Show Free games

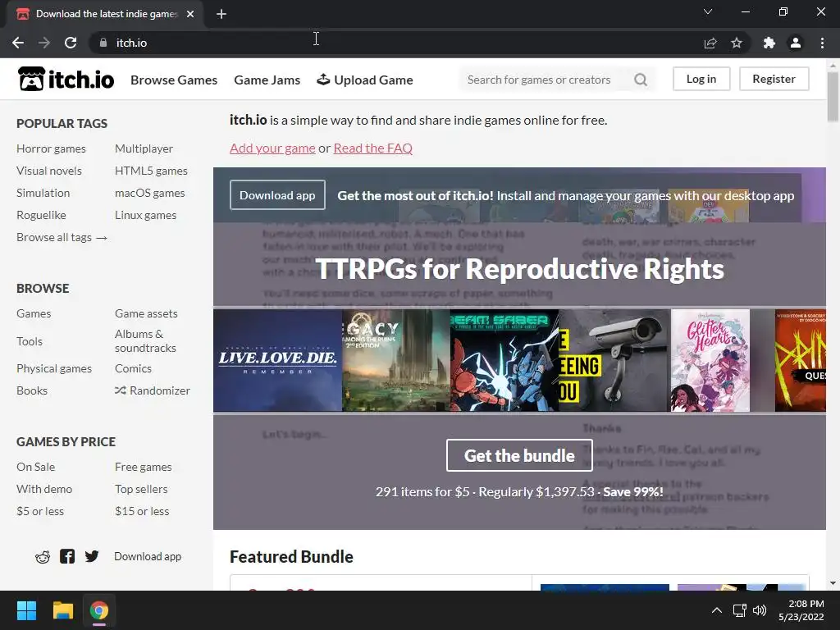tap(144, 467)
